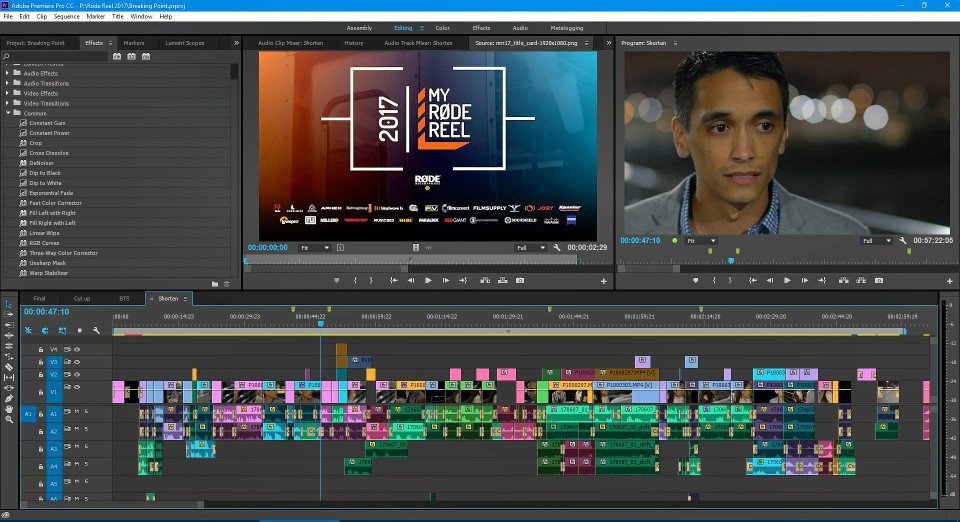Open timeline wrench display settings

[x=96, y=330]
